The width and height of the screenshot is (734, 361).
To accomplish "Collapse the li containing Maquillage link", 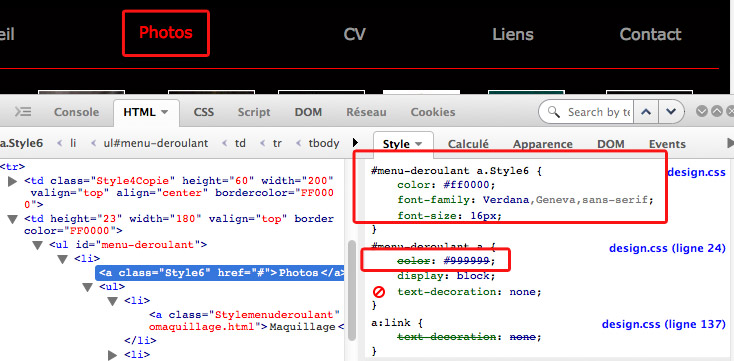I will [x=112, y=301].
